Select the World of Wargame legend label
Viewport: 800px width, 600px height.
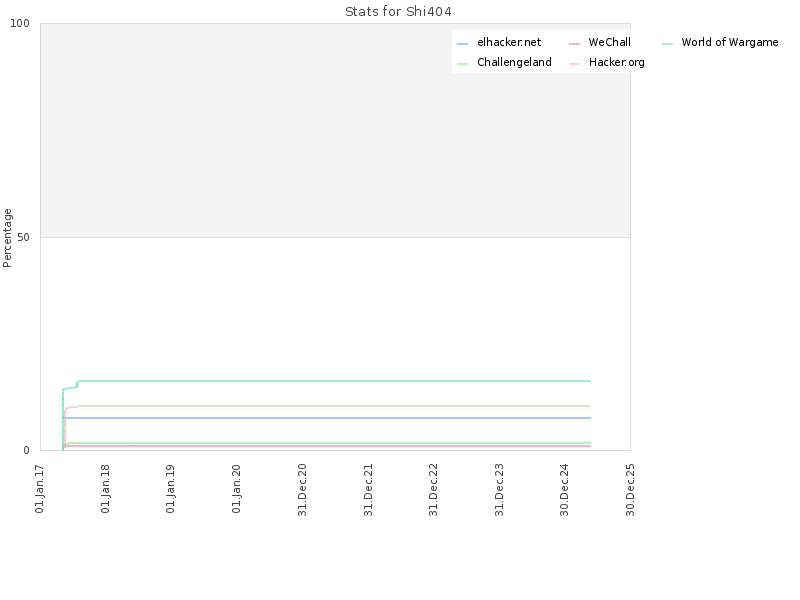coord(730,42)
